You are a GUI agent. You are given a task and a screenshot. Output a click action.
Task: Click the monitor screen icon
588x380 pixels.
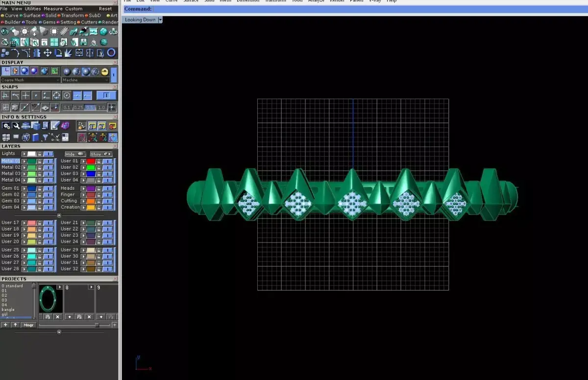tap(16, 137)
